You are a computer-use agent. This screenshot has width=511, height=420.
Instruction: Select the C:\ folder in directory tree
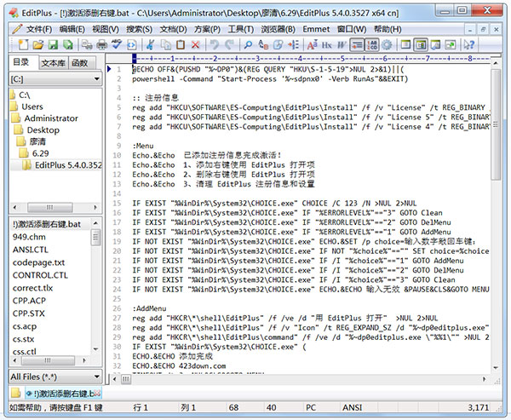click(20, 95)
